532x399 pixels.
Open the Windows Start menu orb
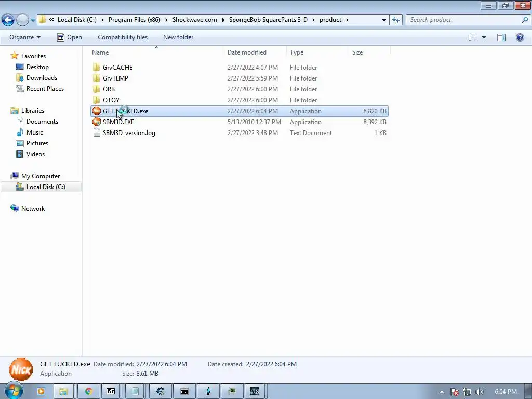[x=14, y=391]
